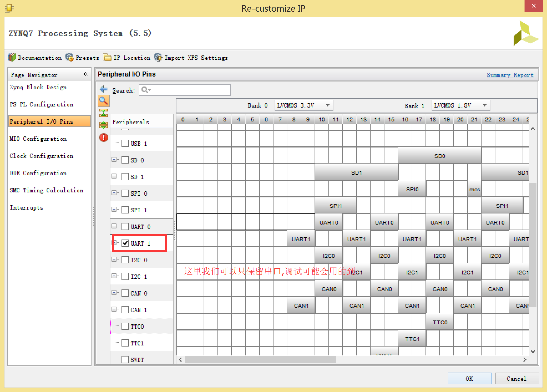
Task: Enable the CAN 1 checkbox
Action: pos(125,310)
